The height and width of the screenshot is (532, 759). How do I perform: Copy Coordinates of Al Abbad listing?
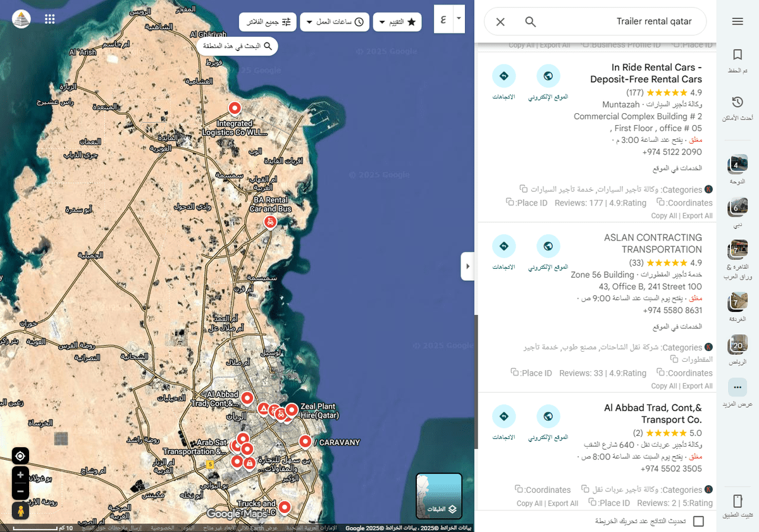pyautogui.click(x=519, y=490)
